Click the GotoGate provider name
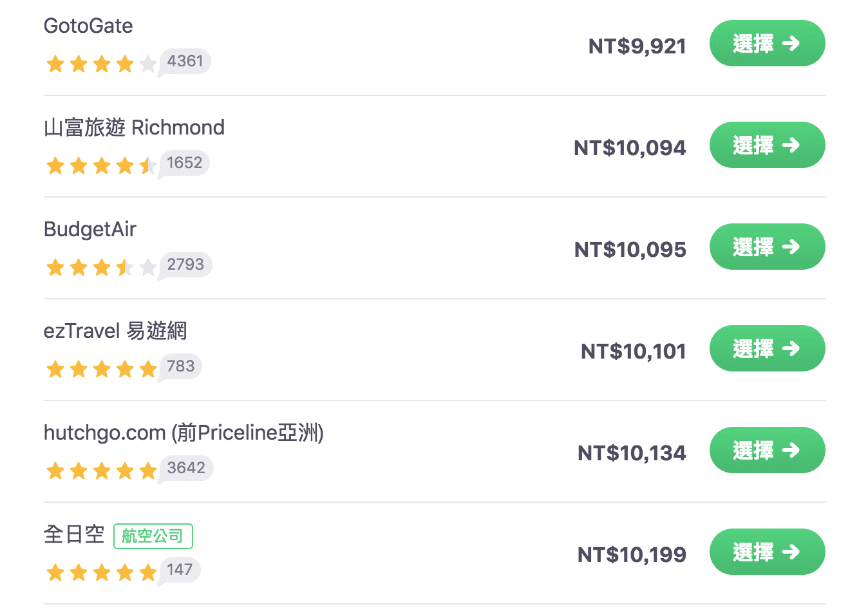 click(88, 26)
